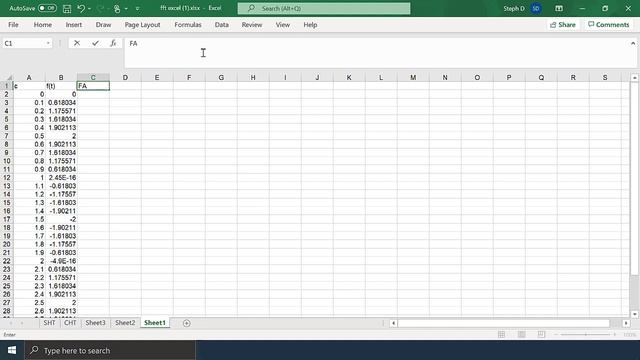
Task: Open the File menu
Action: 13,25
